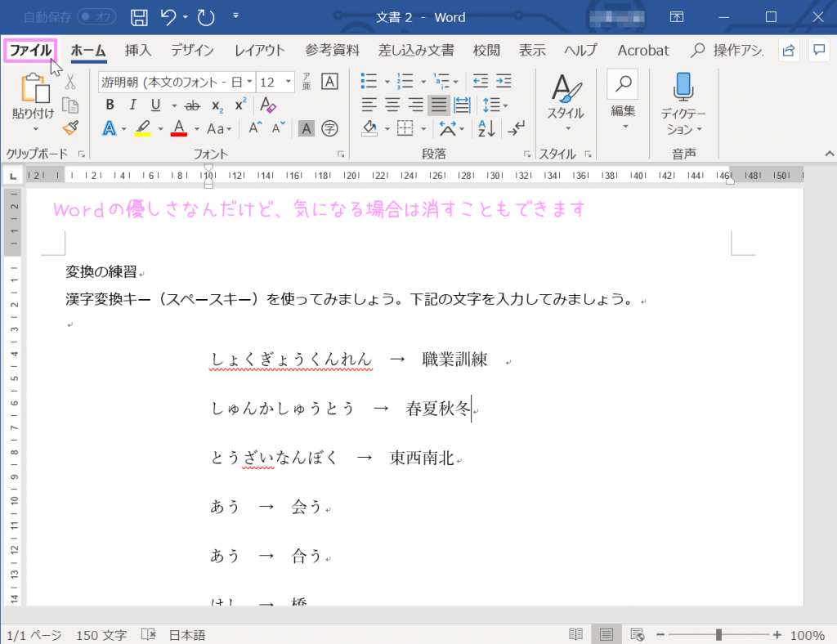Open the ファイル tab
The image size is (837, 644).
click(x=30, y=51)
